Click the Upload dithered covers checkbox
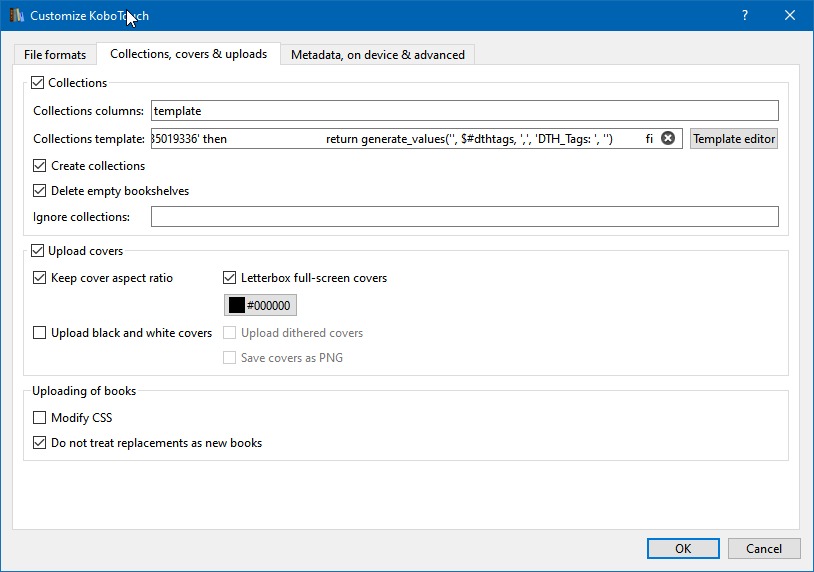 229,333
